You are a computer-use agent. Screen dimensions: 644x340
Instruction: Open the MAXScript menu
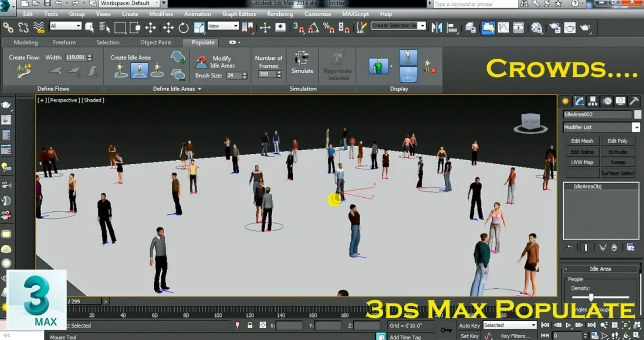[x=355, y=14]
